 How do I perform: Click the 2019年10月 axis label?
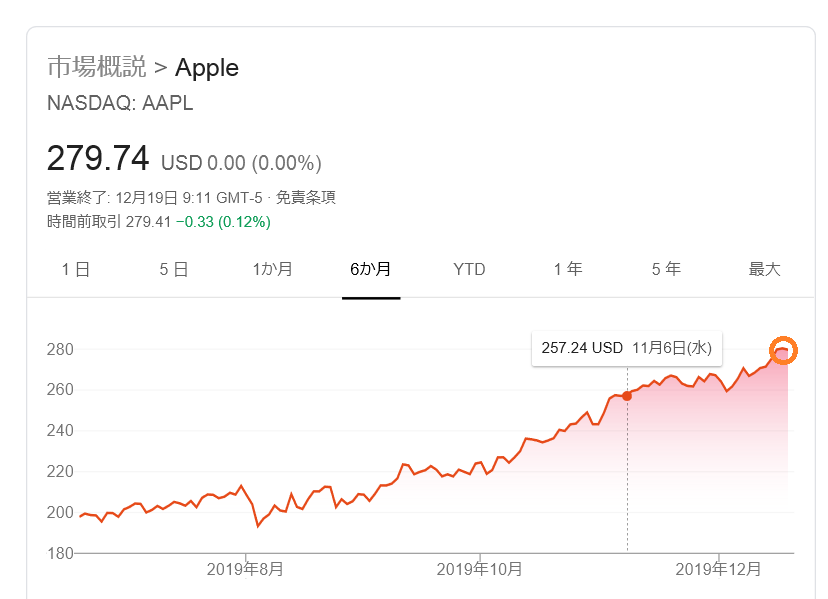[480, 569]
